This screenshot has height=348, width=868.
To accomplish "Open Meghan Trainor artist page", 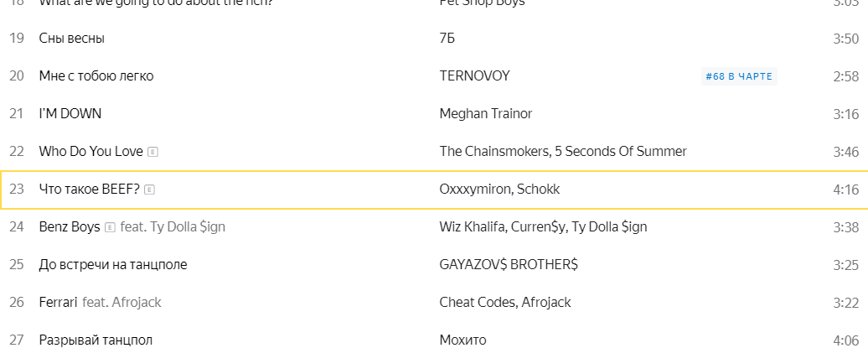I will click(x=486, y=114).
